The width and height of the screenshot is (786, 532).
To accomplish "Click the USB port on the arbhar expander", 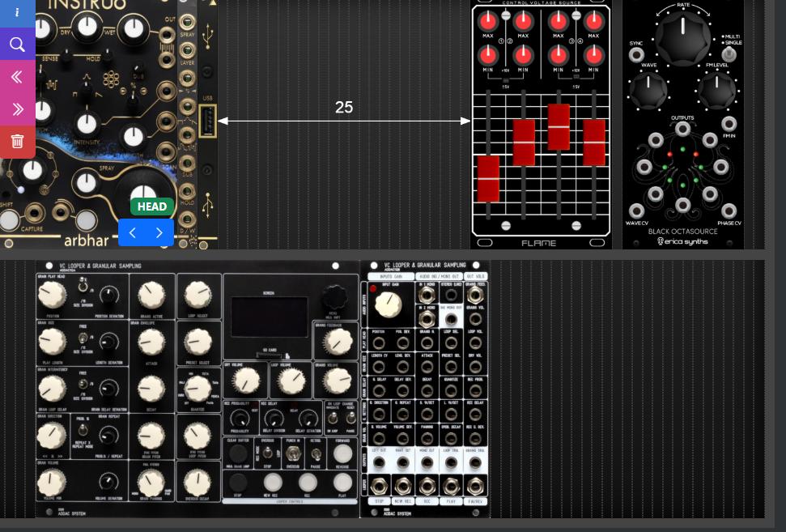I will point(207,121).
